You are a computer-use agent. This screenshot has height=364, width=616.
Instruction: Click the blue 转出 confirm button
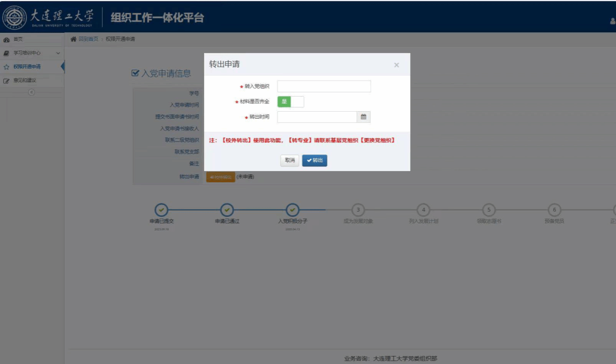coord(314,161)
